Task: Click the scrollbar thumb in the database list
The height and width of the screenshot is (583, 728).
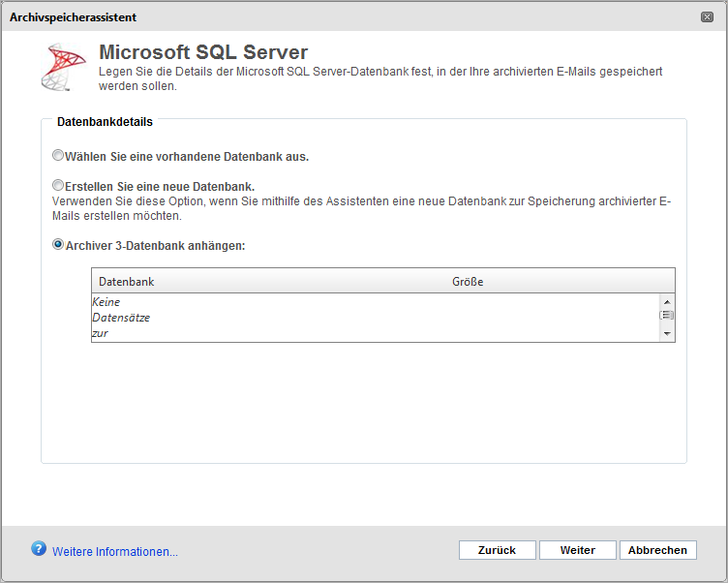Action: (x=667, y=315)
